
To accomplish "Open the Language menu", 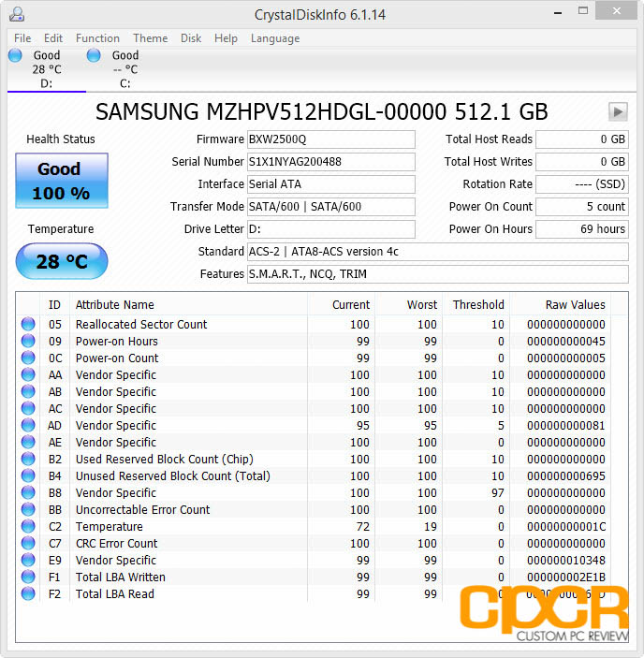I will pos(275,38).
